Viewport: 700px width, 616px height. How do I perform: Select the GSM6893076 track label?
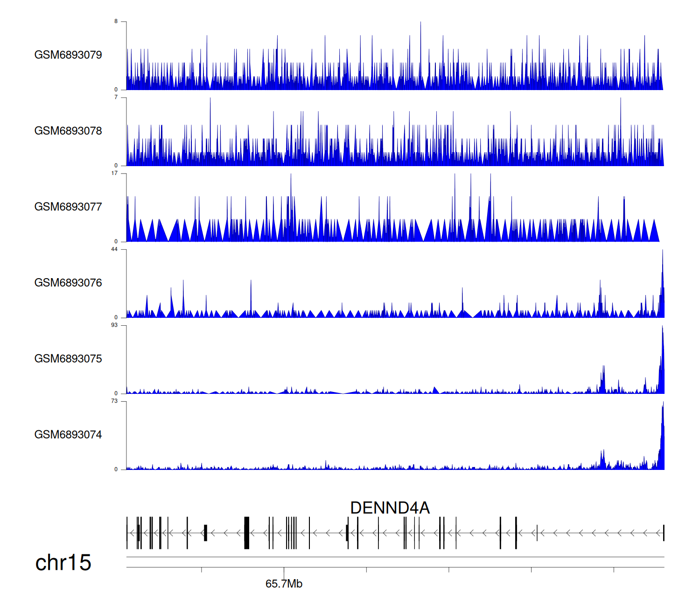tap(68, 283)
